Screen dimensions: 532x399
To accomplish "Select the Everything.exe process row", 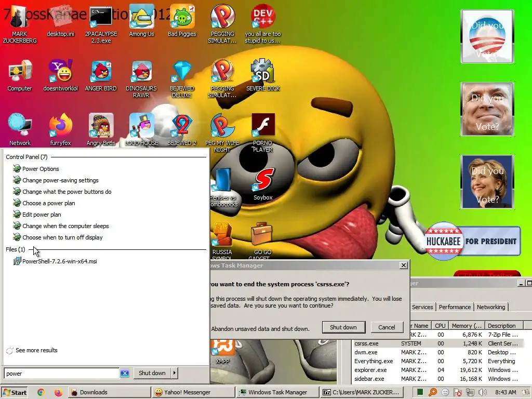I will [x=437, y=361].
